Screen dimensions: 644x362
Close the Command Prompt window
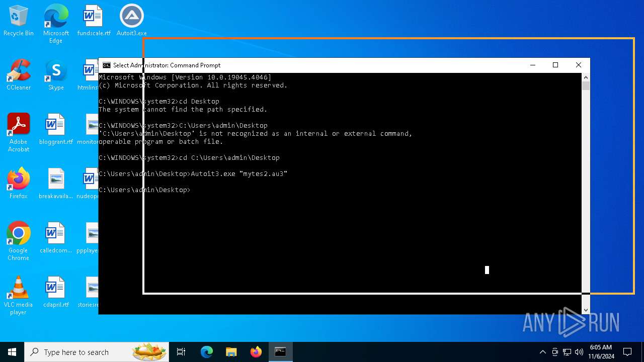pos(579,65)
